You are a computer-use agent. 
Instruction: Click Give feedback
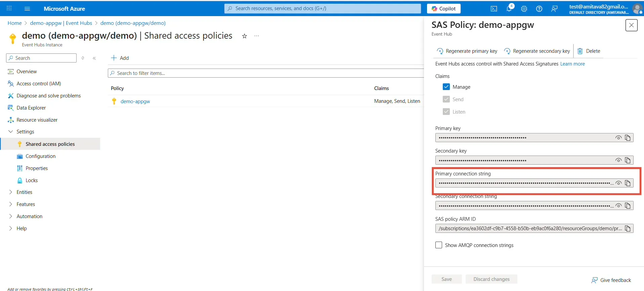(611, 280)
